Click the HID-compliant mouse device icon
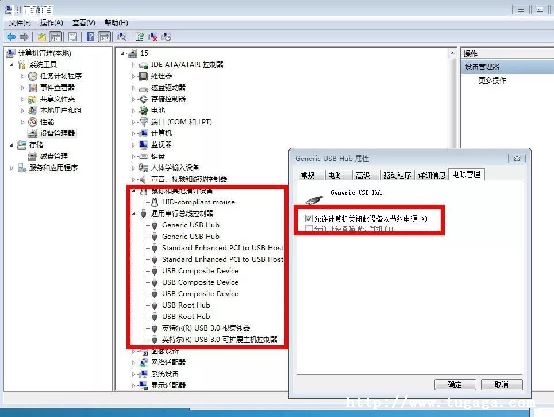This screenshot has width=554, height=417. pos(154,202)
